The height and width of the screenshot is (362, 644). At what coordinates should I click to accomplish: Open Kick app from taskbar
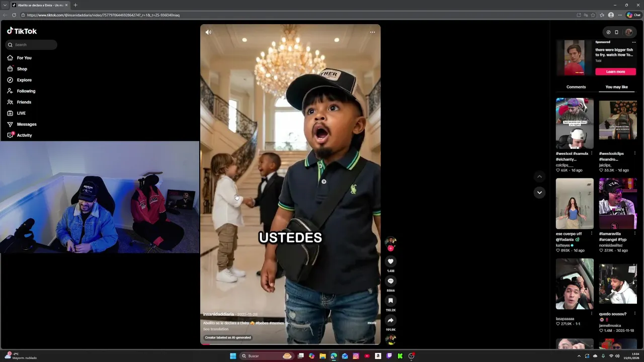pyautogui.click(x=400, y=356)
